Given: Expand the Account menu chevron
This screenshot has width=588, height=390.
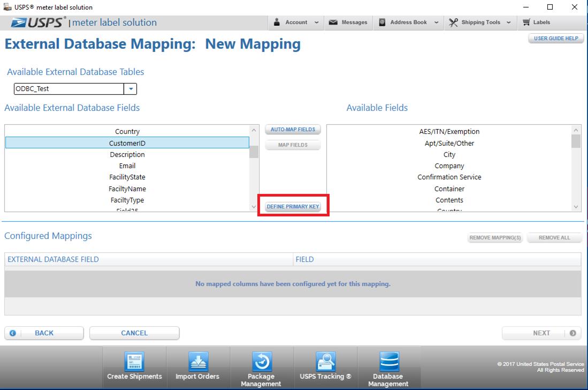Looking at the screenshot, I should click(x=317, y=22).
